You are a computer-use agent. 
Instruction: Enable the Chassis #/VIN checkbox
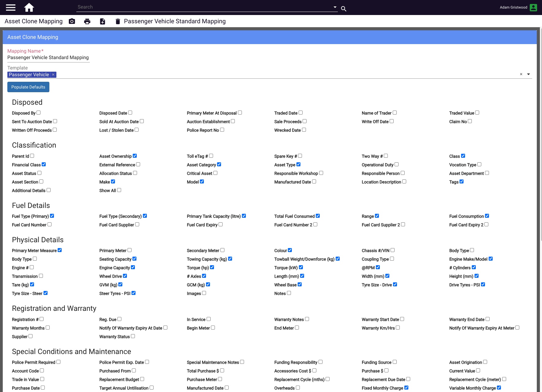point(393,250)
